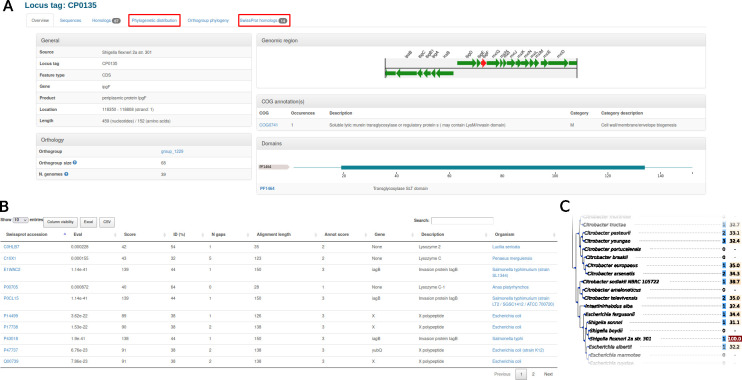
Task: Open the P47737 accession link
Action: click(x=11, y=350)
